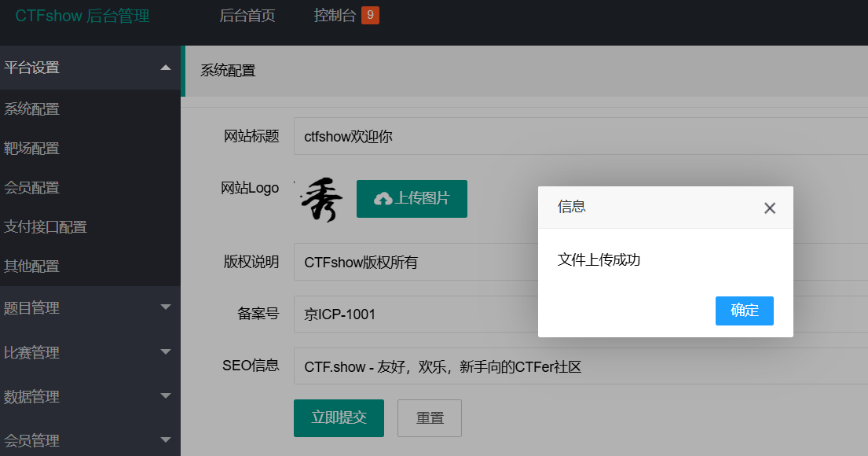Select 其他配置 sidebar item
Viewport: 868px width, 456px height.
coord(32,267)
